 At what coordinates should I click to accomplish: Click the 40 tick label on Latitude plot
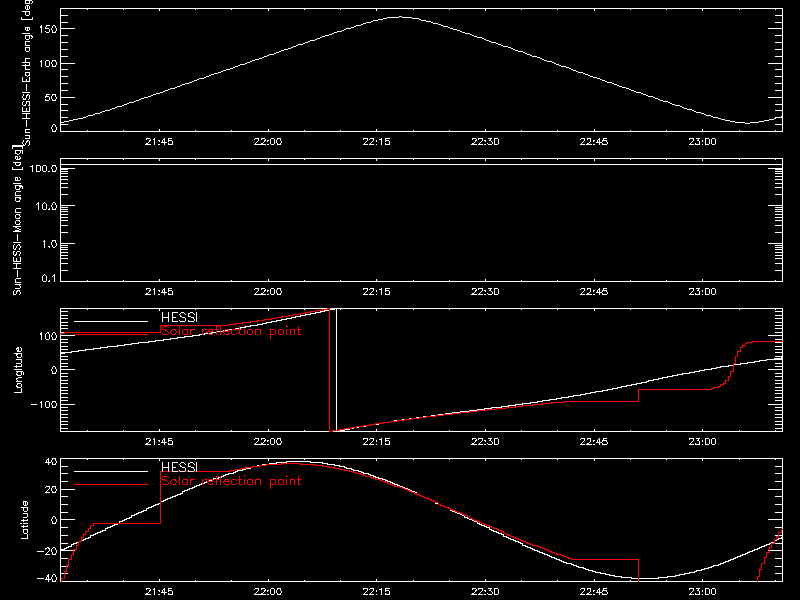coord(51,462)
